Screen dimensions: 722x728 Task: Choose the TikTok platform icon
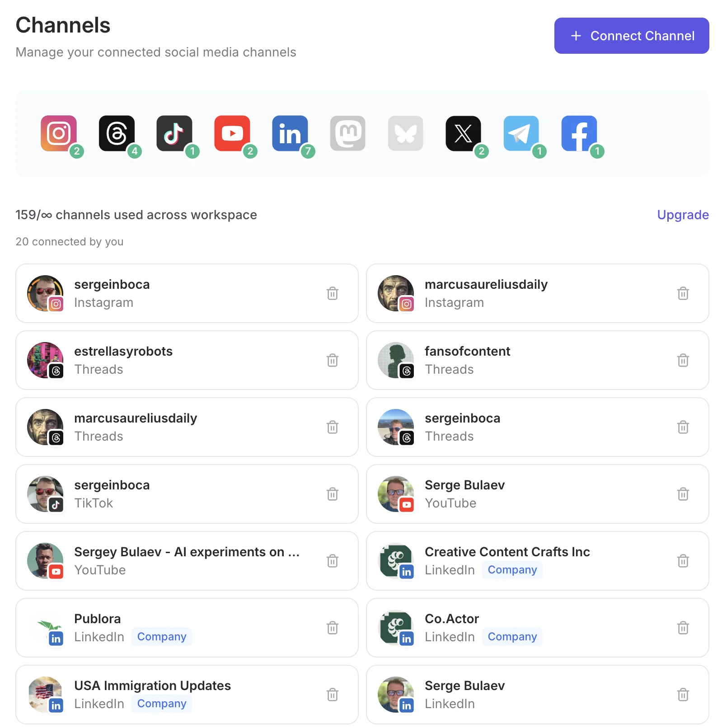point(174,133)
